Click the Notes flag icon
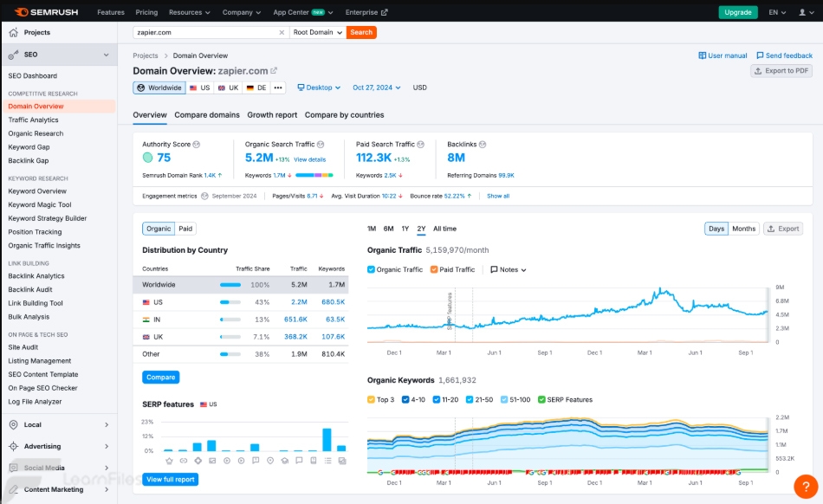This screenshot has width=823, height=504. coord(494,269)
